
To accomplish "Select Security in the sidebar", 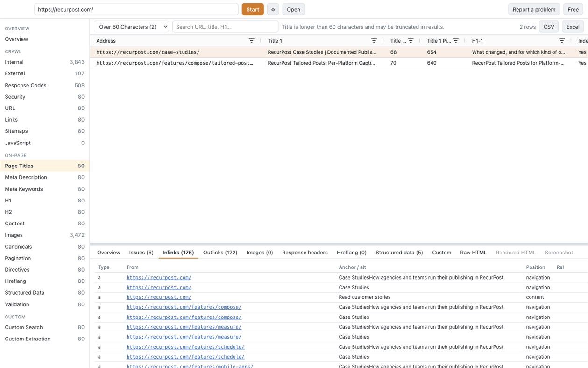I will click(x=45, y=97).
